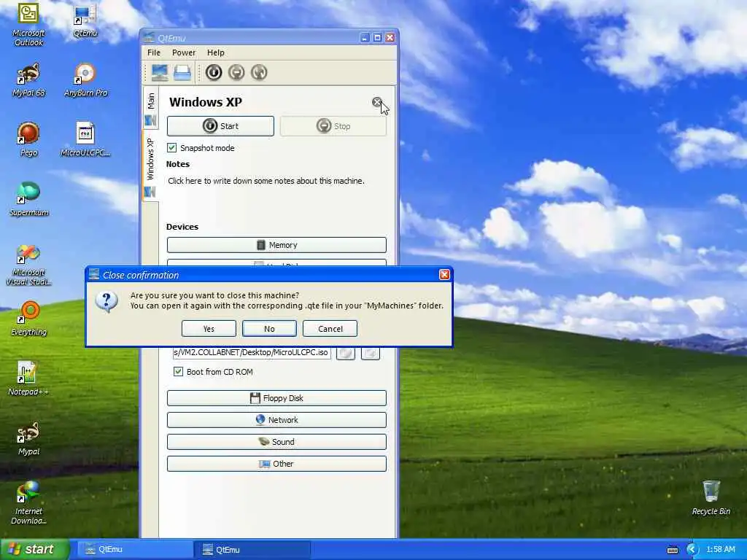
Task: Click No in Close confirmation dialog
Action: pos(269,329)
